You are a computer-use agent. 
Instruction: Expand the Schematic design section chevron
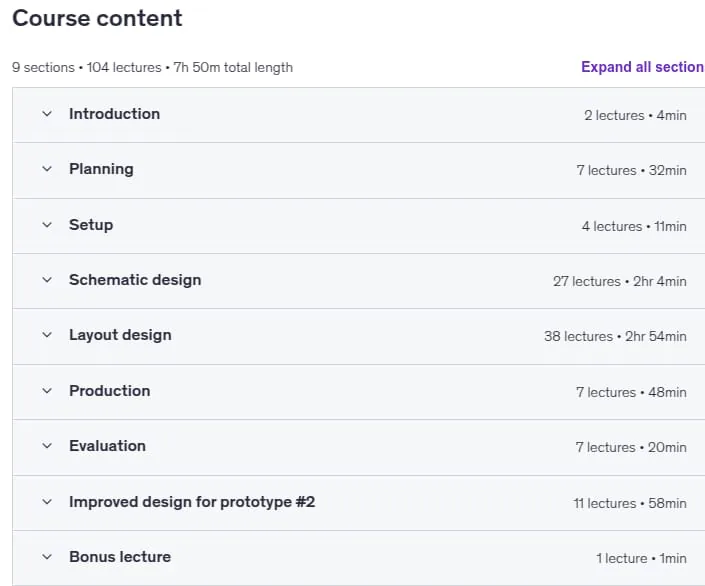point(47,280)
